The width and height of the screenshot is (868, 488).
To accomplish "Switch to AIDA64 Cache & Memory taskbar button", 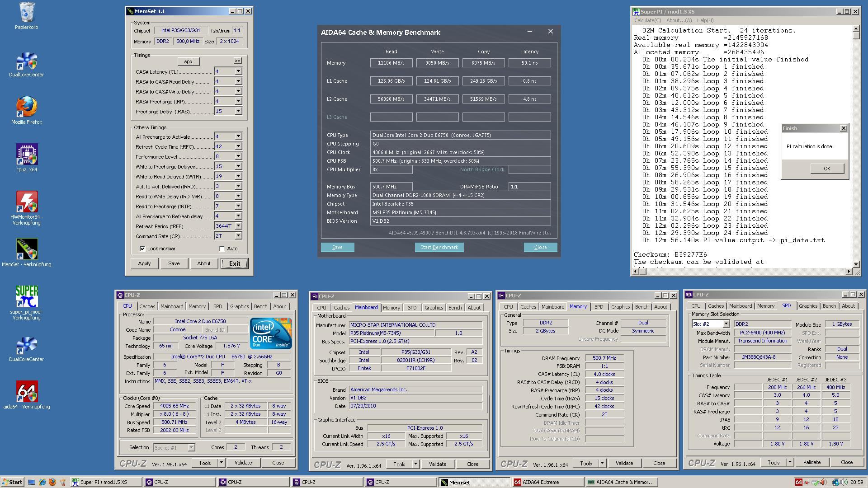I will (x=621, y=482).
